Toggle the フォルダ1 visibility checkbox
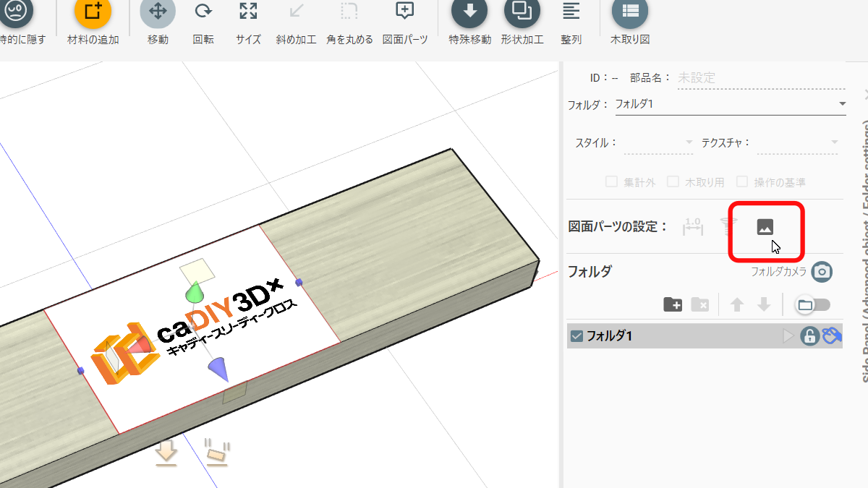The height and width of the screenshot is (488, 868). (576, 335)
